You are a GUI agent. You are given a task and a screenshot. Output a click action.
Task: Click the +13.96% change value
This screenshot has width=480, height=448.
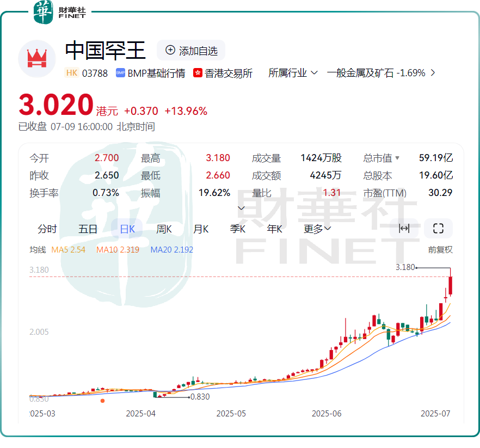pos(186,111)
